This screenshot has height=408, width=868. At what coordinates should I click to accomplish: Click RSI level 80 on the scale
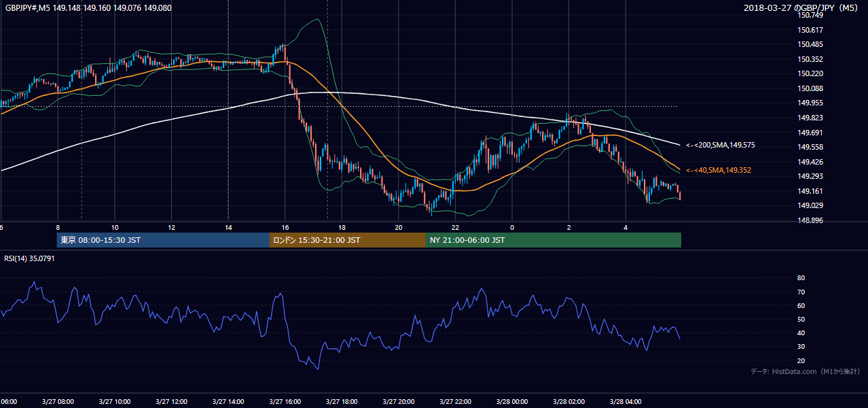[x=801, y=278]
